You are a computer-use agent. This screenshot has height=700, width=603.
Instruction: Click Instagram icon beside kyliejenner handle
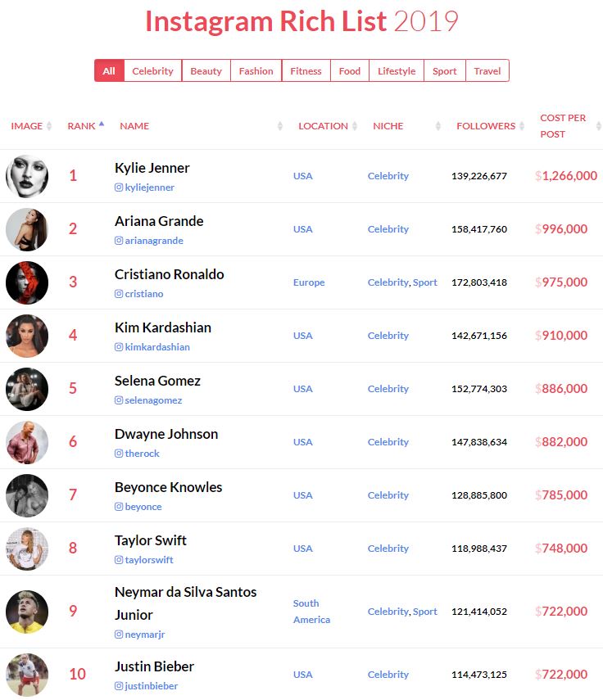(119, 187)
